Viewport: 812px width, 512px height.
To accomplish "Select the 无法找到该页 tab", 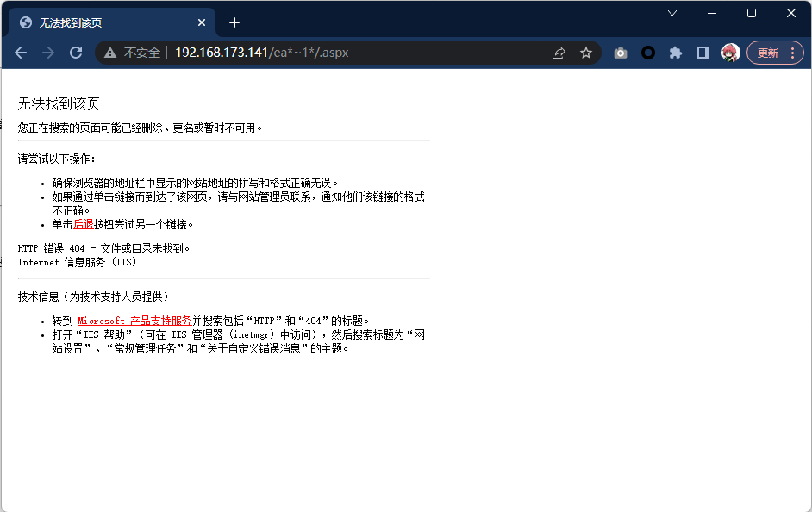I will click(103, 22).
